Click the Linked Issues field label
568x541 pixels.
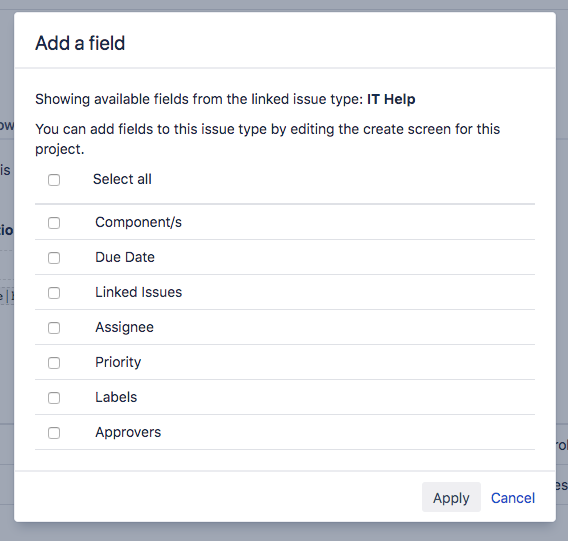(x=138, y=292)
